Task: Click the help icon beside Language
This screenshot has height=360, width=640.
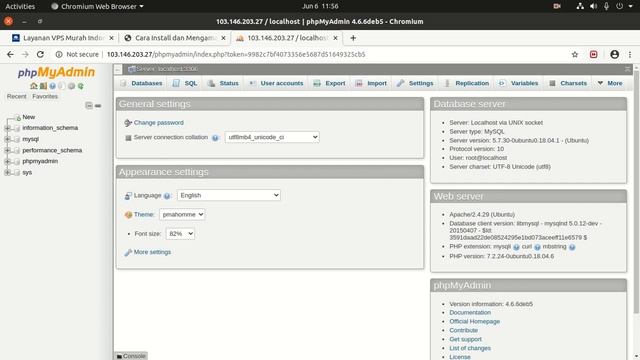Action: click(x=167, y=196)
